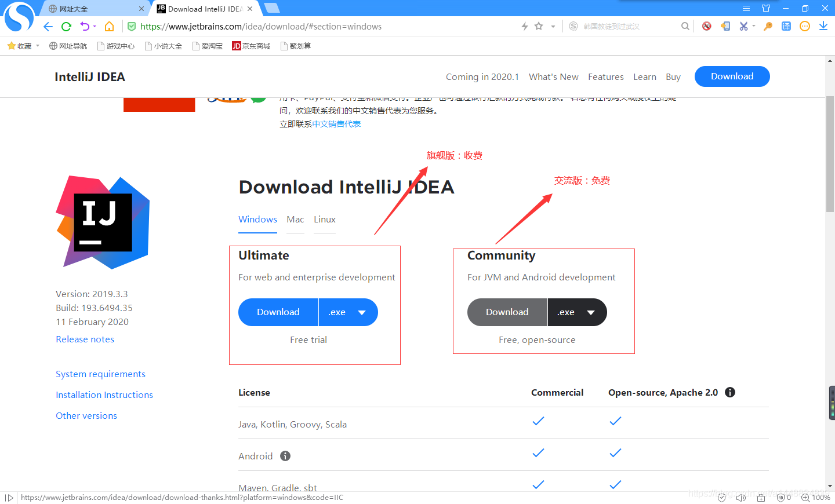The image size is (835, 504).
Task: Open the browser main menu icon
Action: (x=746, y=8)
